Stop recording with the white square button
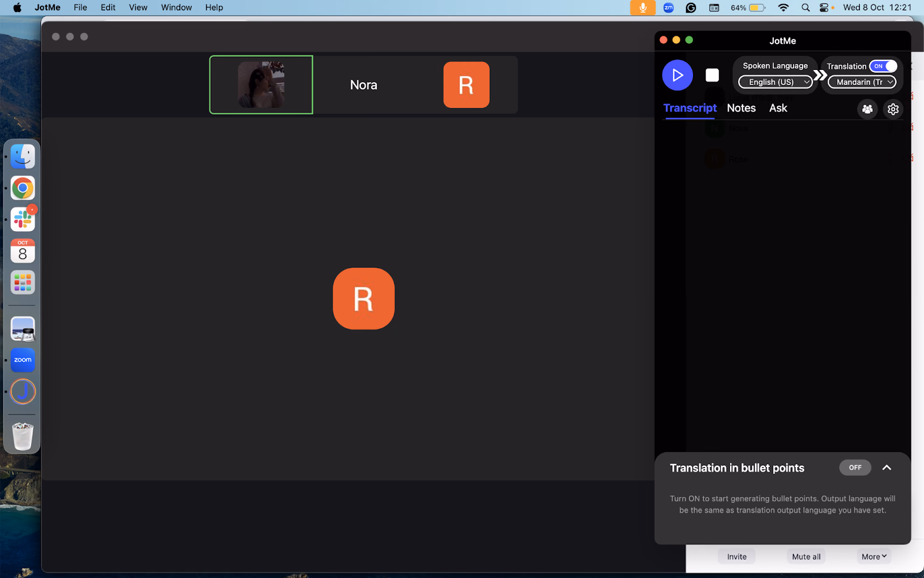Viewport: 924px width, 578px height. click(712, 75)
